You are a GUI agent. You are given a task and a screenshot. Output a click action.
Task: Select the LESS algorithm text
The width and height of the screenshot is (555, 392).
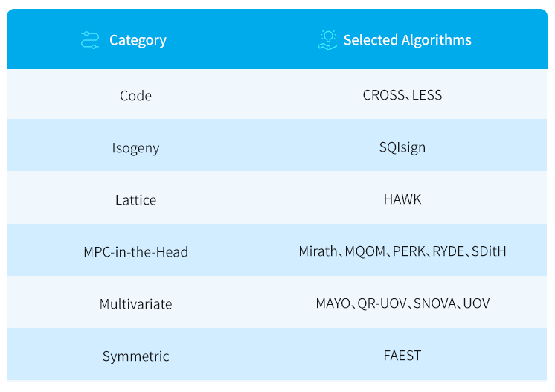(x=427, y=95)
